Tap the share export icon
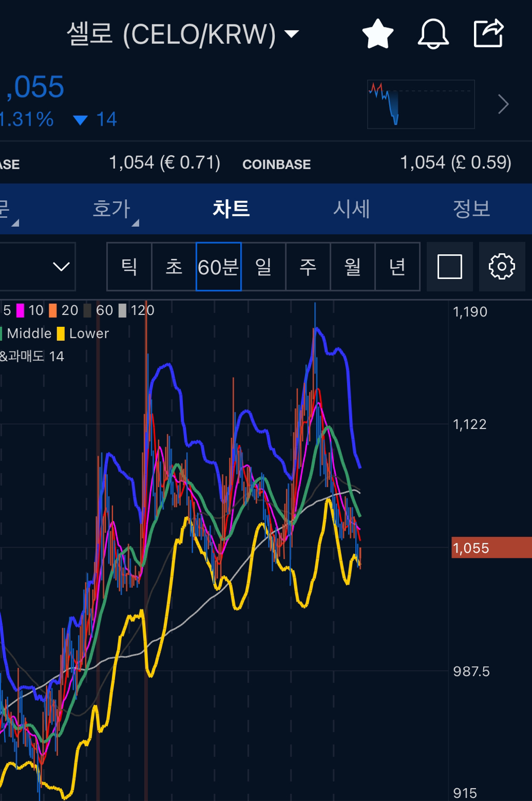The height and width of the screenshot is (801, 532). pyautogui.click(x=488, y=33)
